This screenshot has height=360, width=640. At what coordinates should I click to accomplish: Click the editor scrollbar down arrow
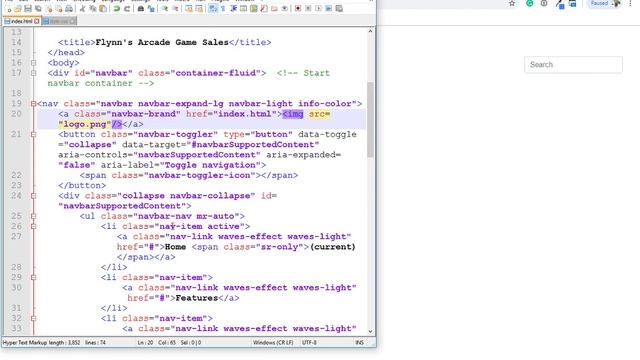click(370, 331)
